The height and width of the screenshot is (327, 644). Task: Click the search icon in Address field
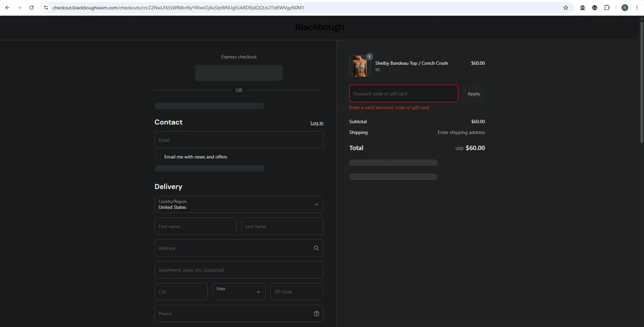[316, 248]
